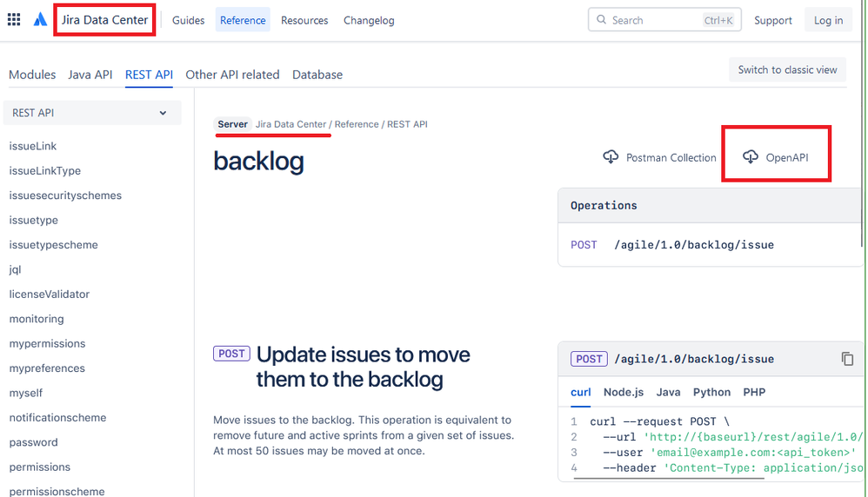Screen dimensions: 868x497
Task: Switch to the Modules tab
Action: point(32,75)
